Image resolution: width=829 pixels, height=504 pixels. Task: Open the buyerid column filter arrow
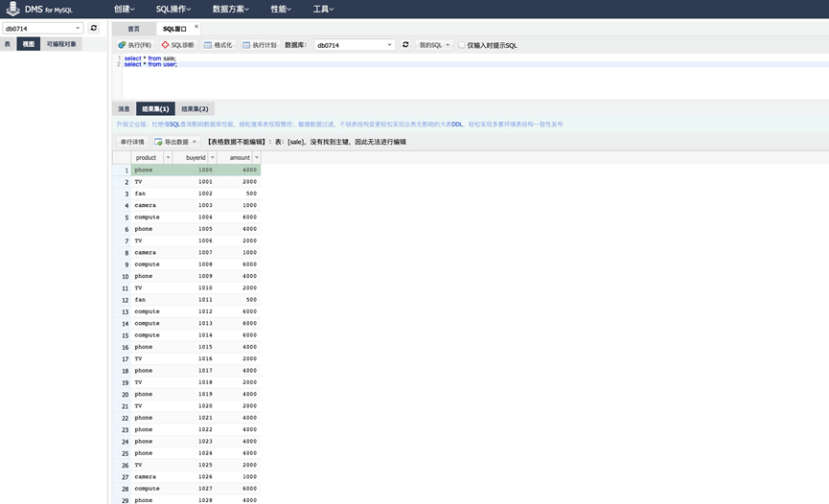213,157
